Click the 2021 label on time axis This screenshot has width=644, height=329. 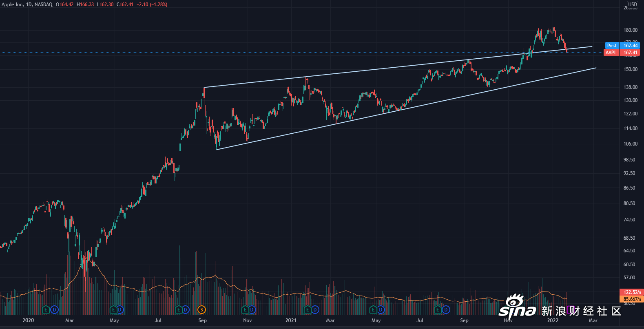(291, 320)
